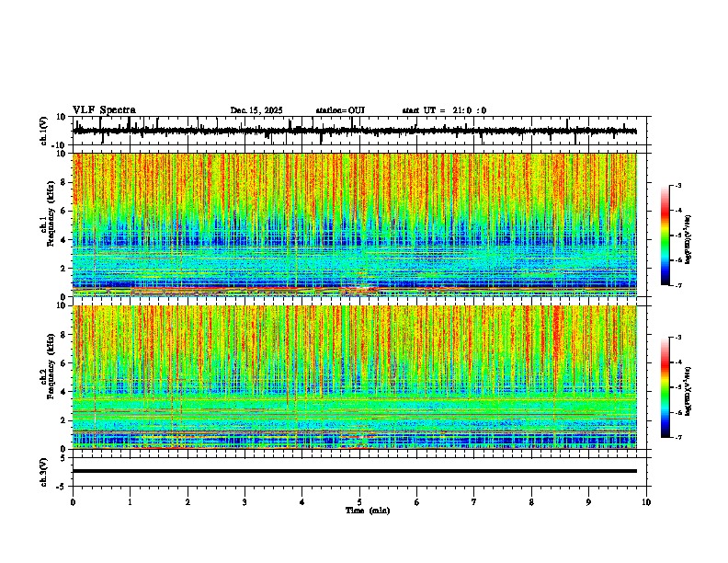The width and height of the screenshot is (728, 563).
Task: Click the "-5" tick of ch.3 panel
Action: click(62, 487)
